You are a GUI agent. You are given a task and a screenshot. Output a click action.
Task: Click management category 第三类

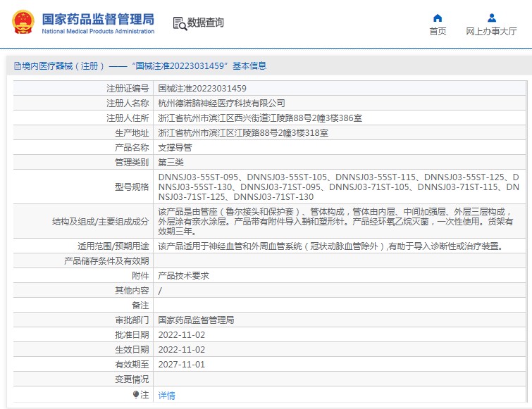[171, 163]
